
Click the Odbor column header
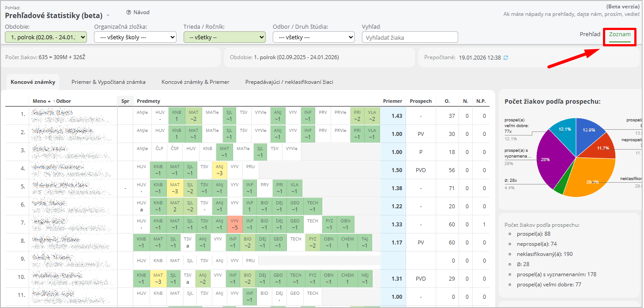[64, 101]
